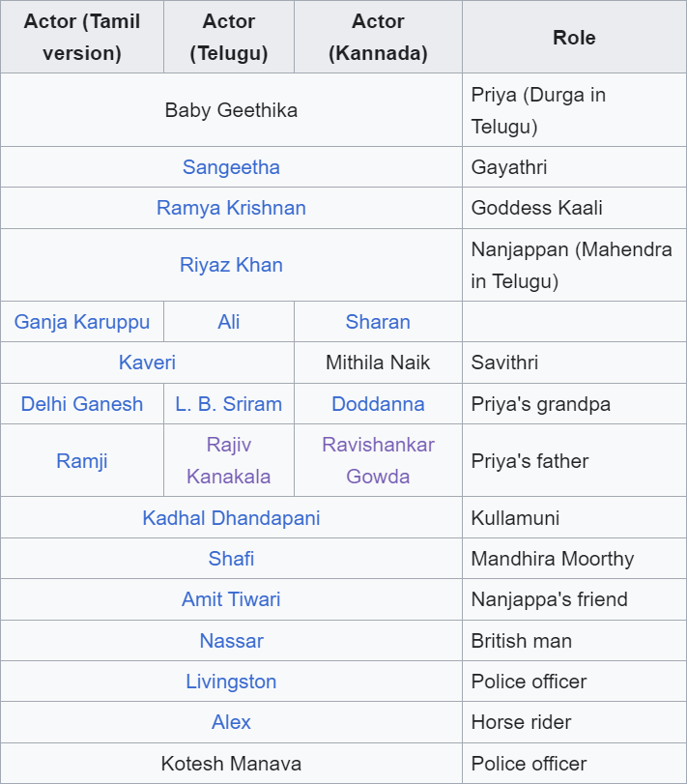Open the Sharan actor link
The width and height of the screenshot is (687, 784).
click(378, 322)
